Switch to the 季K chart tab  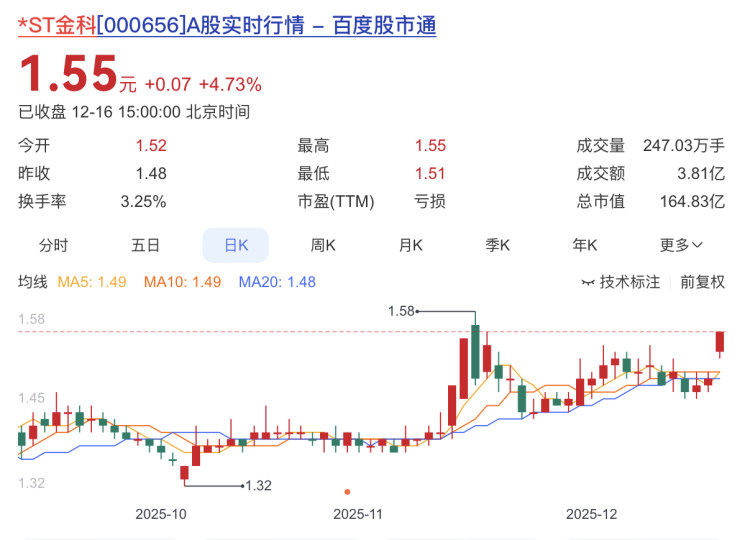click(497, 245)
